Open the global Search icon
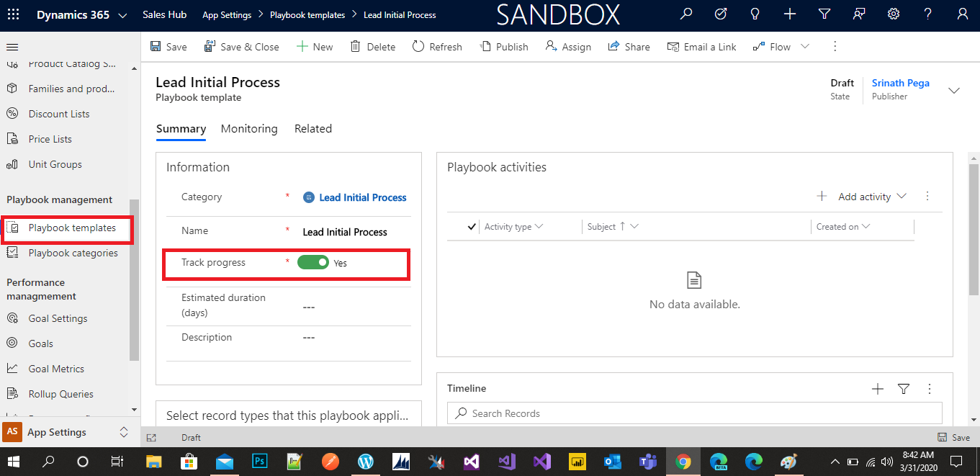Viewport: 980px width, 476px height. (x=685, y=14)
